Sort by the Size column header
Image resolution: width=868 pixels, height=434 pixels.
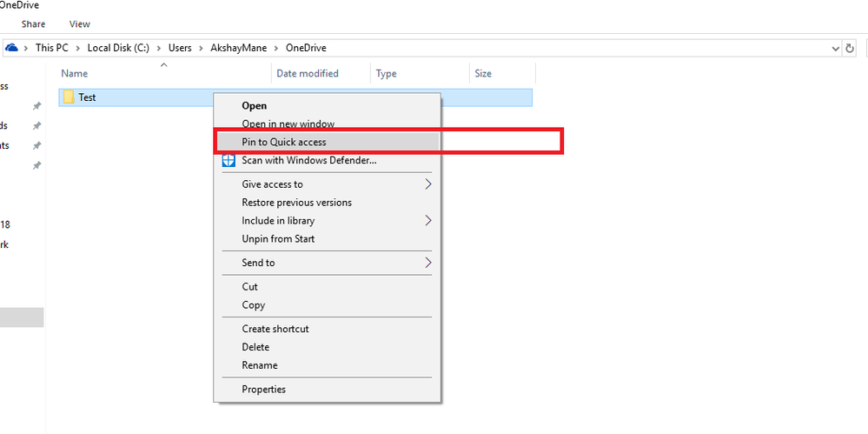pyautogui.click(x=483, y=74)
